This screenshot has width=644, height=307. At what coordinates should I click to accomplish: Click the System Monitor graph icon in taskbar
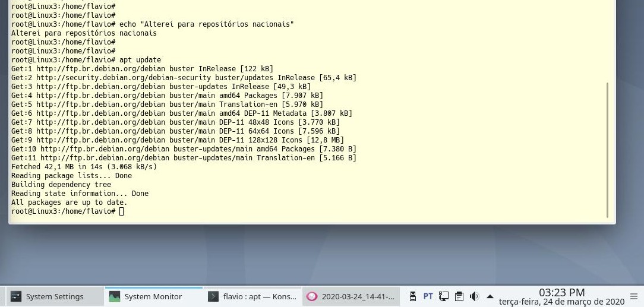pos(114,296)
